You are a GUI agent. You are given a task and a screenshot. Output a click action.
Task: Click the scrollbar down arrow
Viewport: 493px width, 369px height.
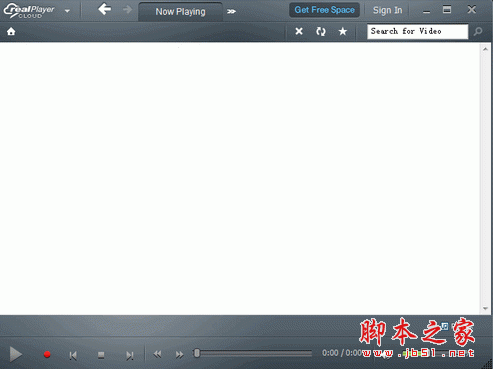pyautogui.click(x=485, y=308)
